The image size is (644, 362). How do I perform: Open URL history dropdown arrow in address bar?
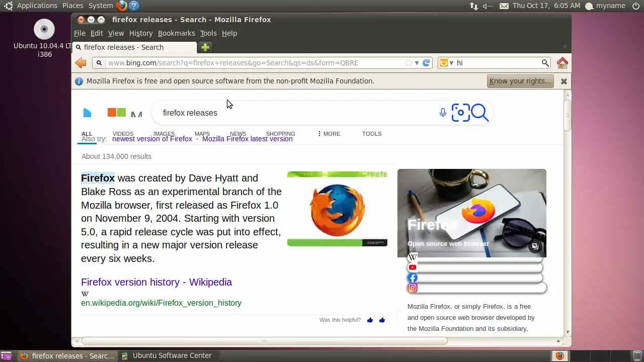tap(417, 63)
